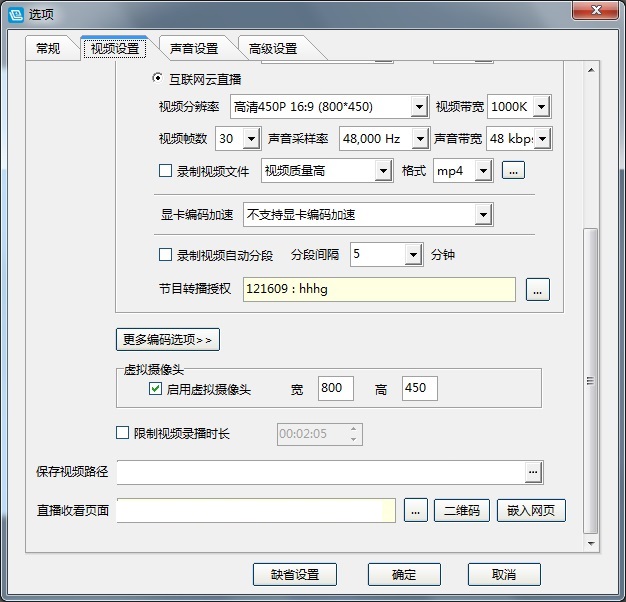Viewport: 626px width, 602px height.
Task: Click the 保存视频路径 text field
Action: coord(321,472)
